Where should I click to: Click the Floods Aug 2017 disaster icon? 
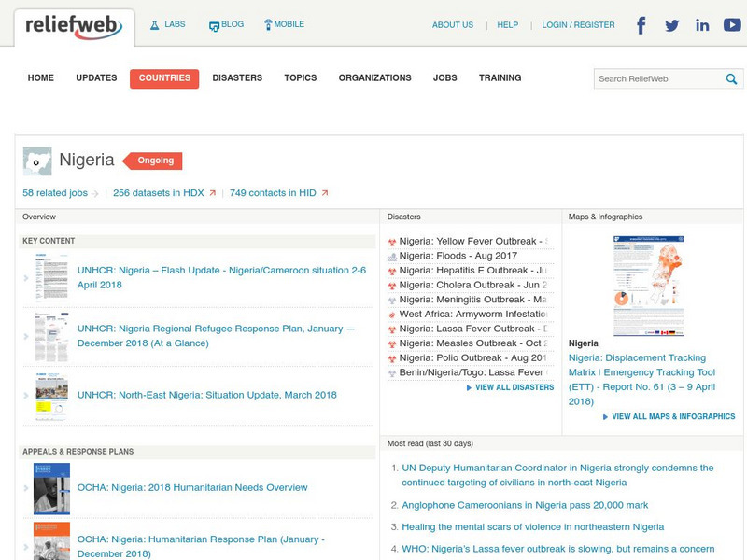coord(392,258)
